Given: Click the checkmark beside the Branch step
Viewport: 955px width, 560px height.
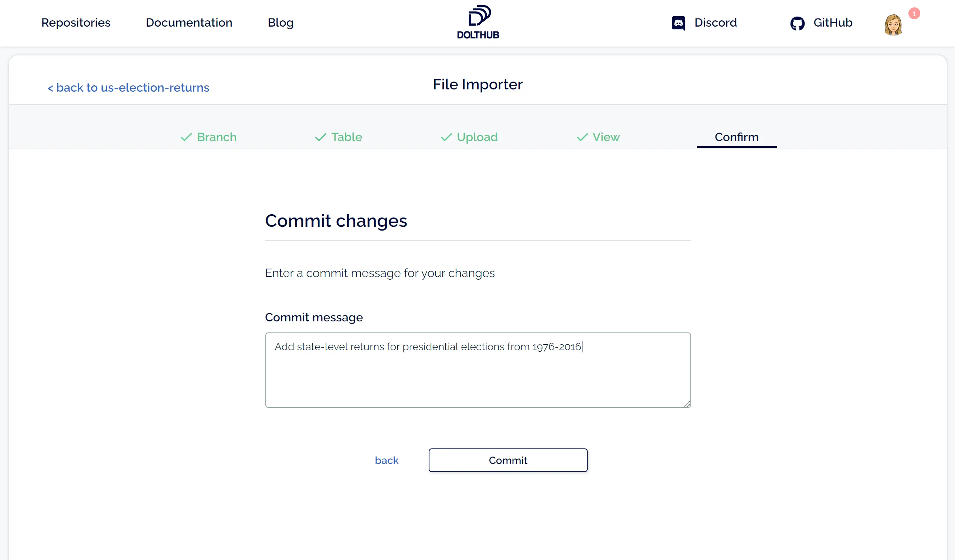Looking at the screenshot, I should coord(185,137).
